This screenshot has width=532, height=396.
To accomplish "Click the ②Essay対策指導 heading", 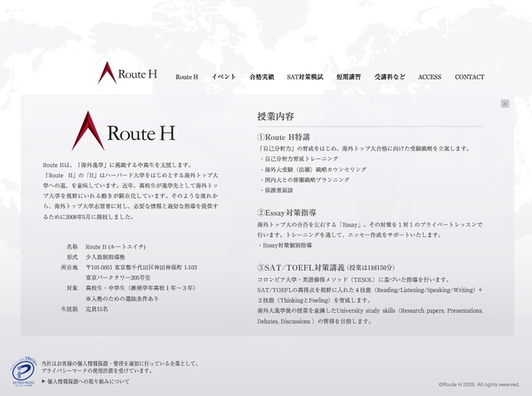I will tap(287, 213).
